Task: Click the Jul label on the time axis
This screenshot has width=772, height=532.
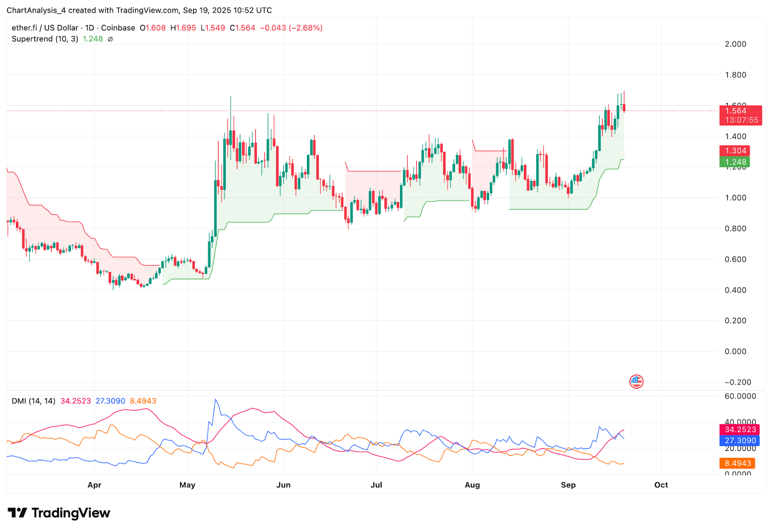Action: click(x=376, y=485)
